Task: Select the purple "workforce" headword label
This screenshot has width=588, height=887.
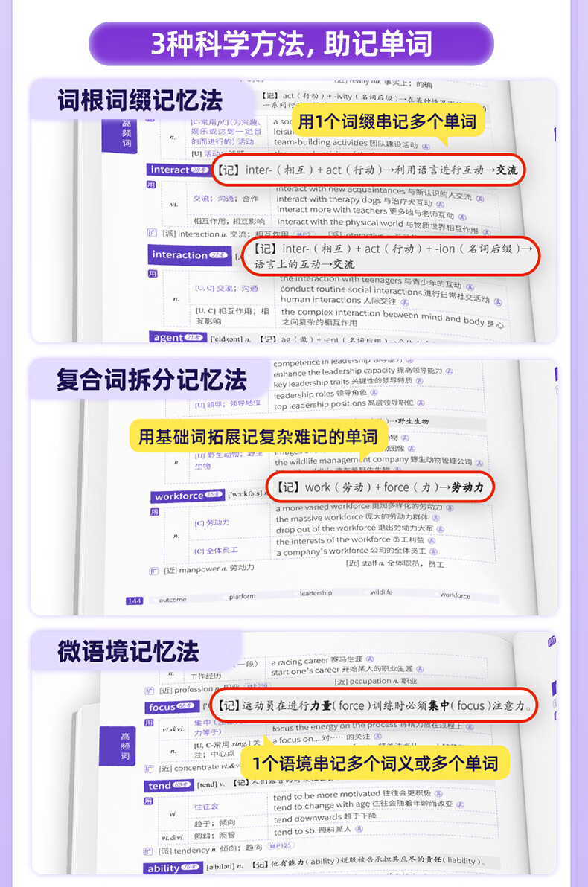Action: [188, 496]
